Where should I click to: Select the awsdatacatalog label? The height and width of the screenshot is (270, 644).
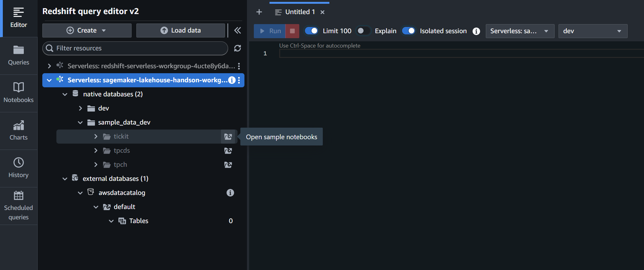pyautogui.click(x=122, y=193)
